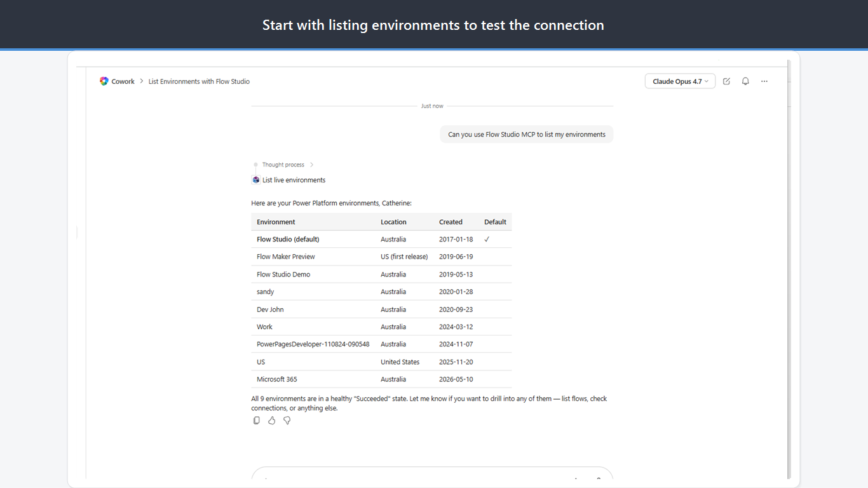Click the 2017-01-18 created date
Image resolution: width=868 pixels, height=488 pixels.
[456, 240]
